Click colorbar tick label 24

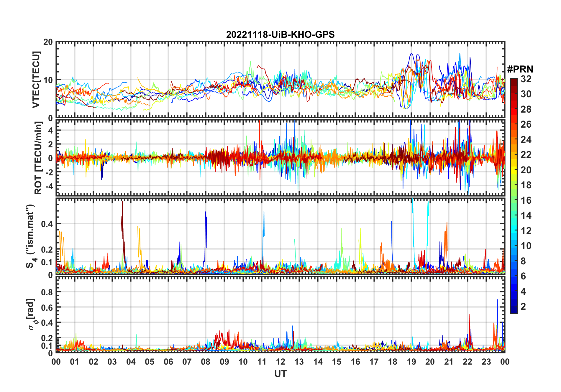pyautogui.click(x=526, y=139)
